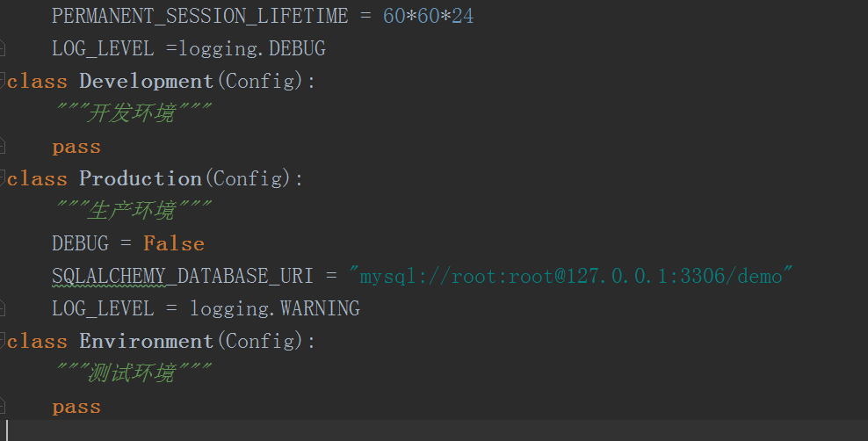Click fold end marker beside logging.WARNING line

[3, 308]
